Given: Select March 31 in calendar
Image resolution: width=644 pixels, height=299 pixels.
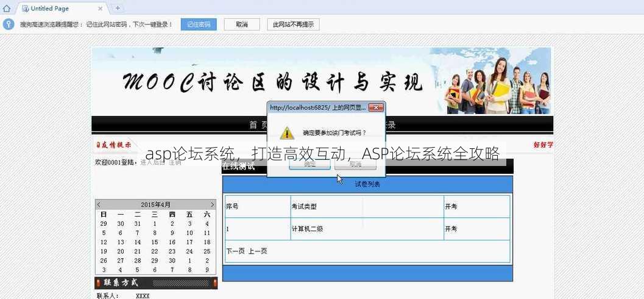Looking at the screenshot, I should tap(138, 224).
